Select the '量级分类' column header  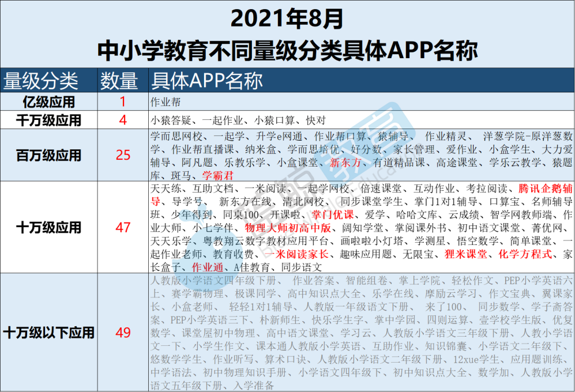pos(41,81)
